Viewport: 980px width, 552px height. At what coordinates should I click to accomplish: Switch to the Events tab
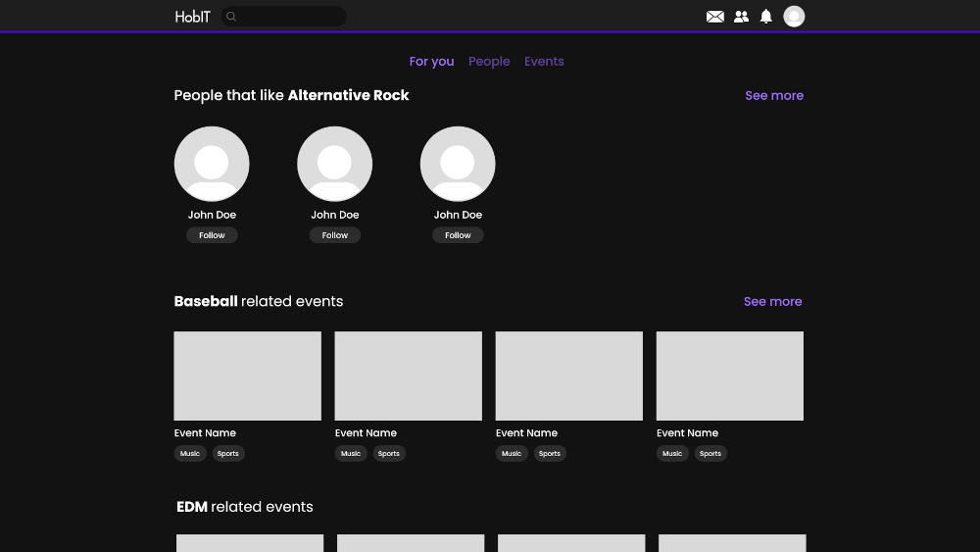544,62
